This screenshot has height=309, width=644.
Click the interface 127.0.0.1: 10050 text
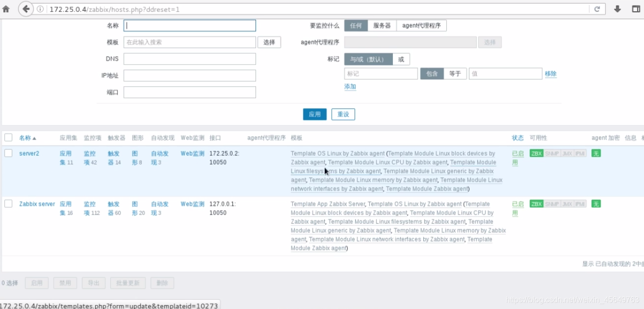[223, 208]
